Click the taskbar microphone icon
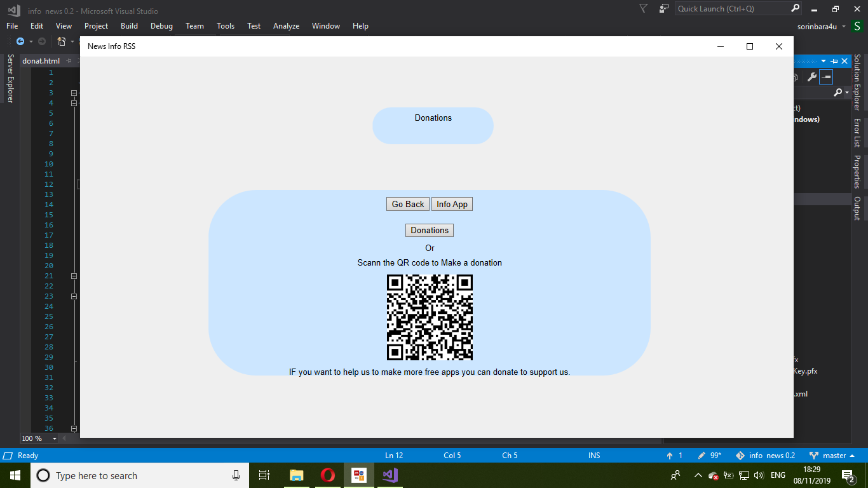Screen dimensions: 868x488 click(236, 475)
